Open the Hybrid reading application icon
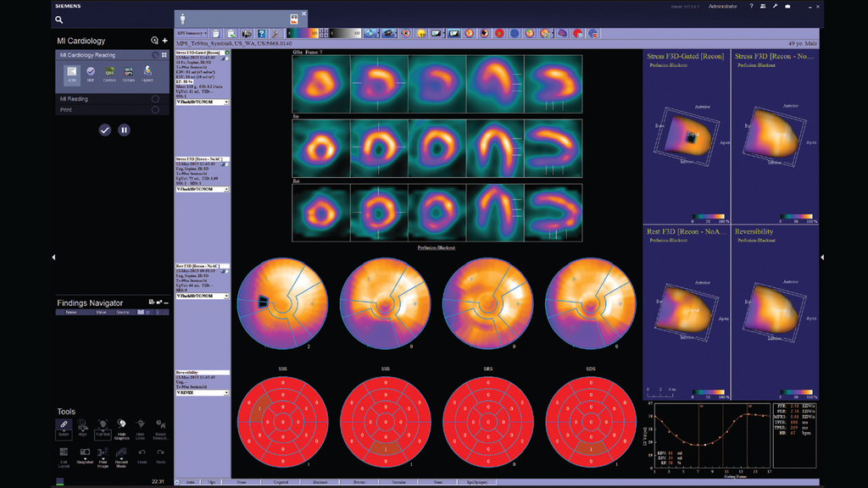This screenshot has height=488, width=868. coord(147,72)
